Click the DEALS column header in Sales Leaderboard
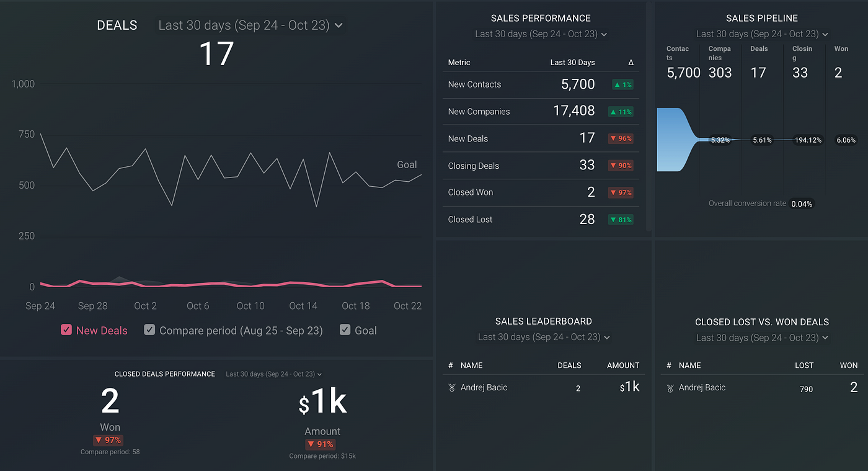Image resolution: width=868 pixels, height=471 pixels. (569, 366)
